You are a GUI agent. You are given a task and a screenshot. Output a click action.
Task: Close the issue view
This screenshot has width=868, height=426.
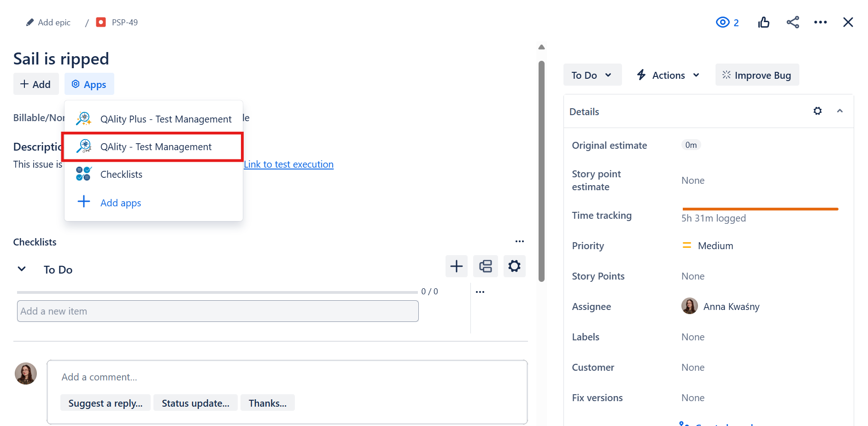pos(848,22)
